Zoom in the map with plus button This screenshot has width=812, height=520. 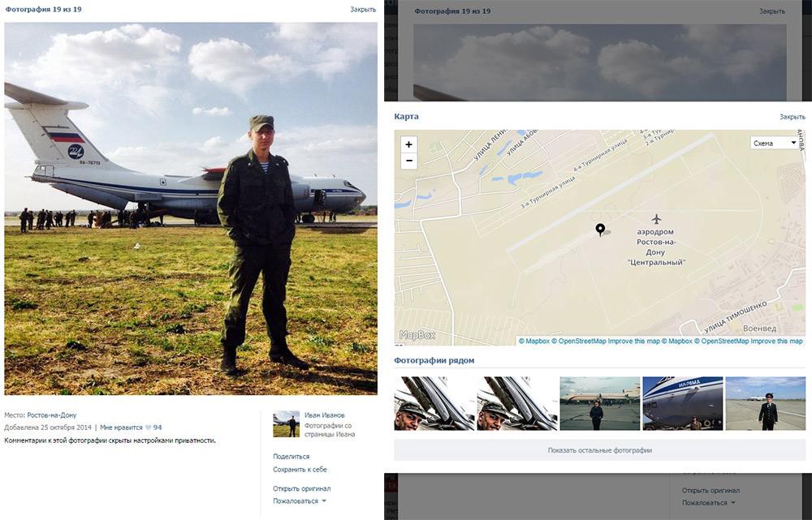pyautogui.click(x=408, y=144)
